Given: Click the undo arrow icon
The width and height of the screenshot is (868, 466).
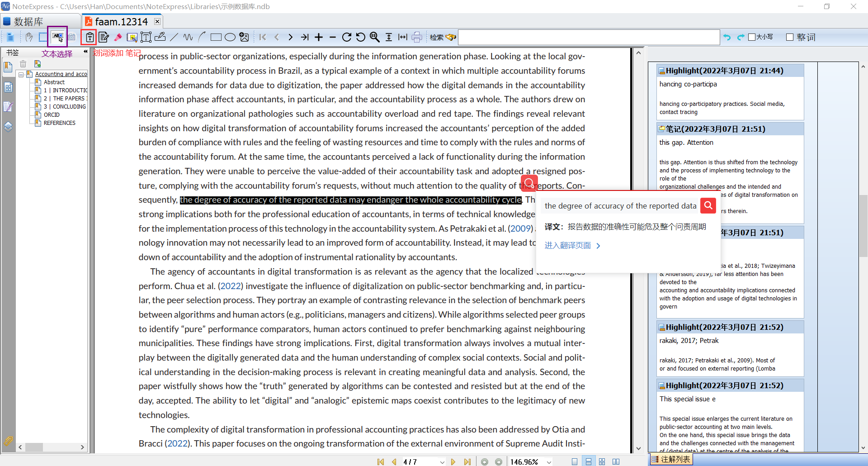Looking at the screenshot, I should pyautogui.click(x=727, y=37).
